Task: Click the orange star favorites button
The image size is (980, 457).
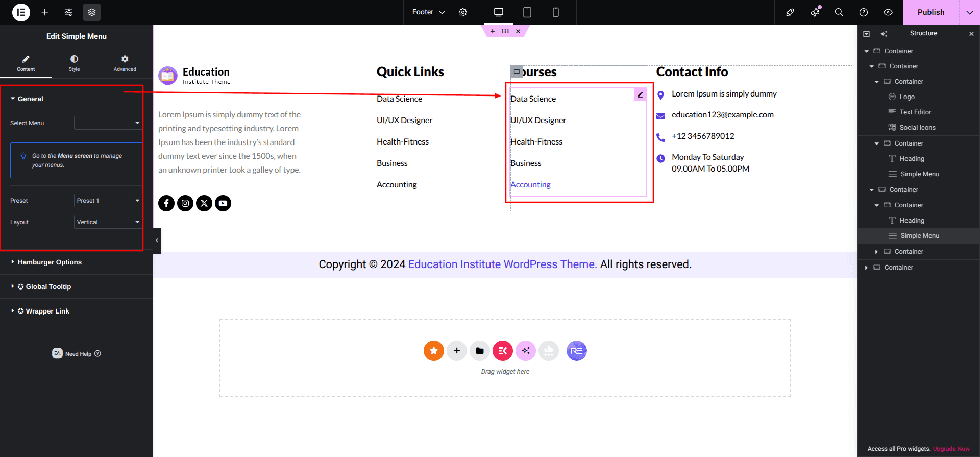Action: 434,351
